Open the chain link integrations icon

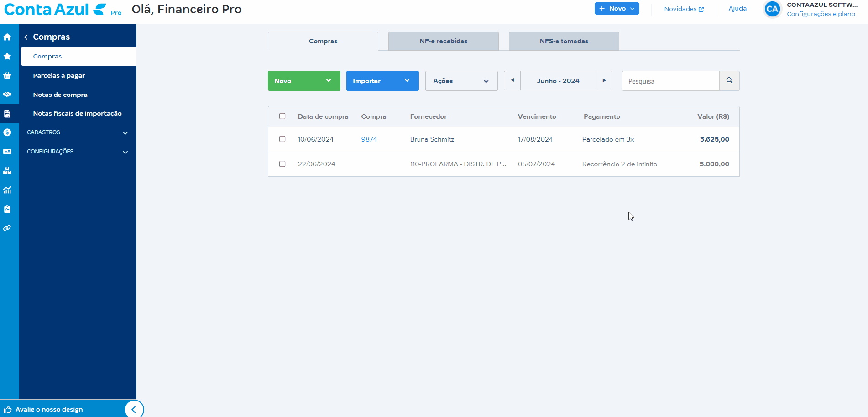tap(7, 228)
